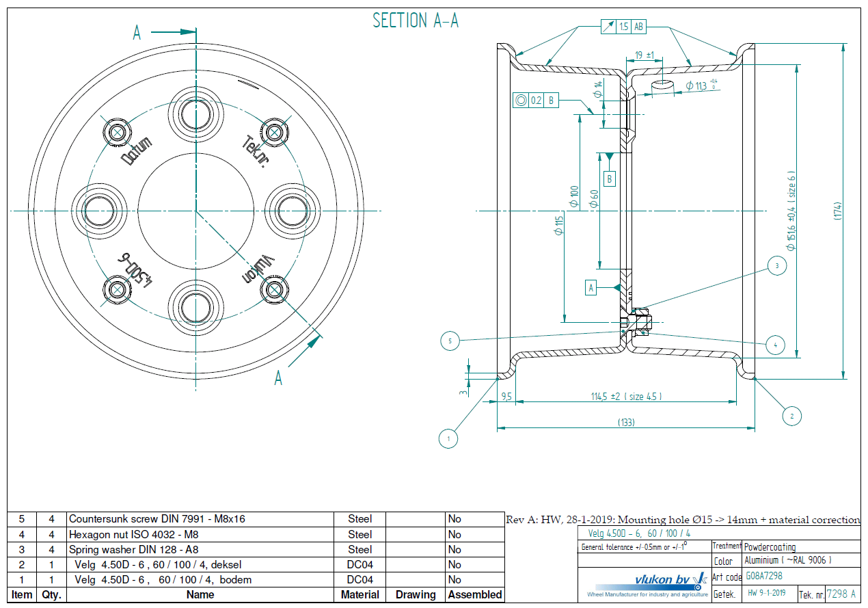The width and height of the screenshot is (868, 608).
Task: Click item balloon number 1
Action: (x=448, y=438)
